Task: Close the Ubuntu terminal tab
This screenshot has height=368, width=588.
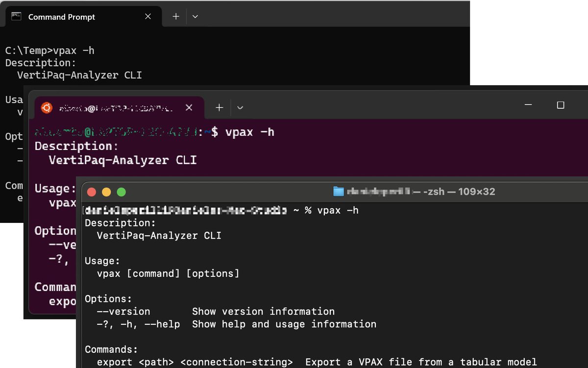Action: tap(190, 108)
